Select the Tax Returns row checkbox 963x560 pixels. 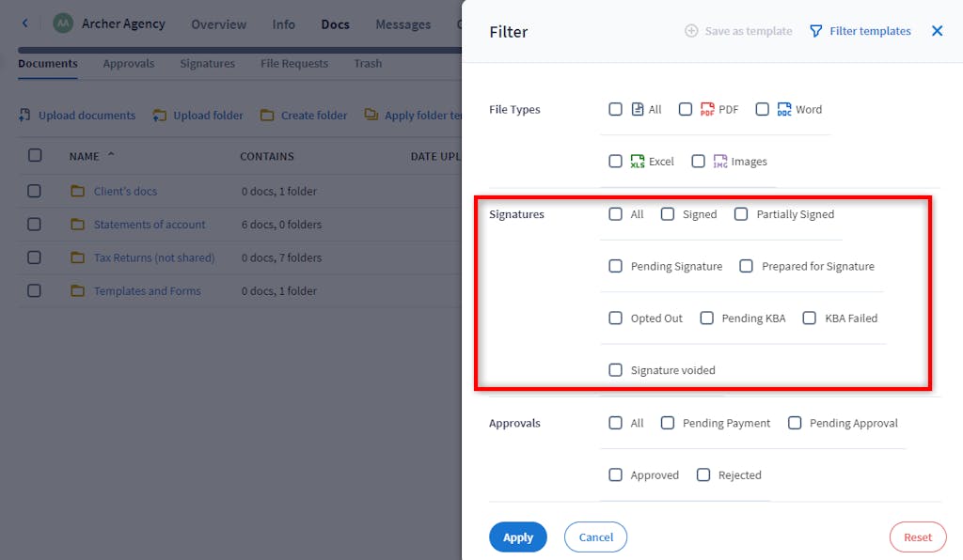click(35, 257)
